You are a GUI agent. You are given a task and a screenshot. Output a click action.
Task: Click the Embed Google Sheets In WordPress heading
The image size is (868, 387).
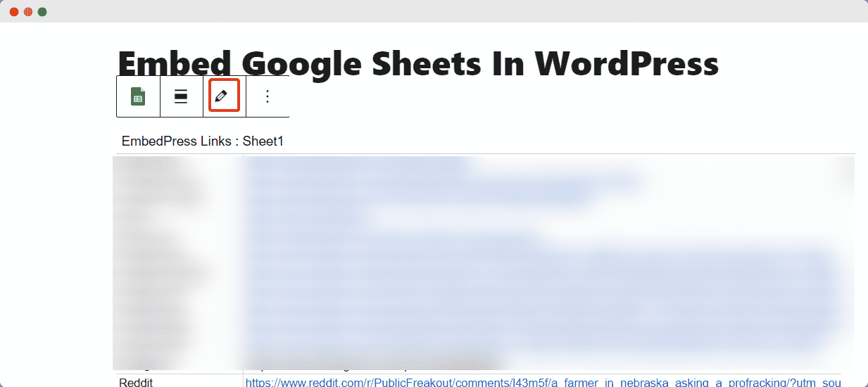[418, 63]
